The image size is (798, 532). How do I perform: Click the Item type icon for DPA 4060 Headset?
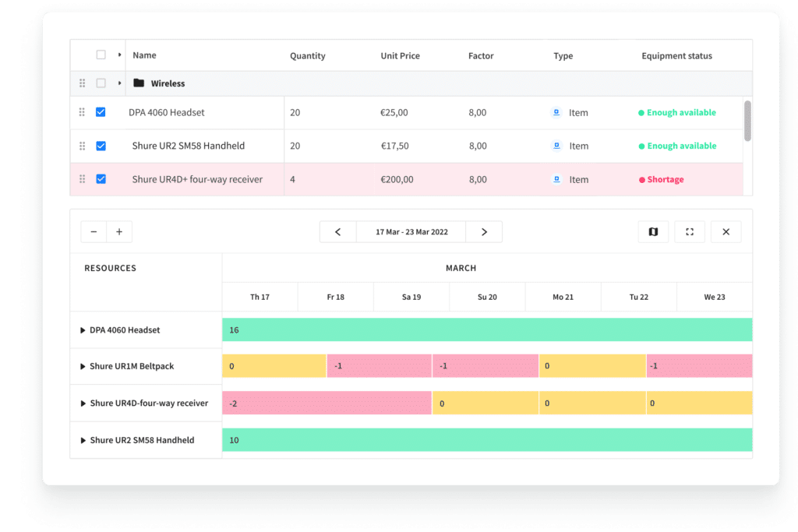(556, 112)
